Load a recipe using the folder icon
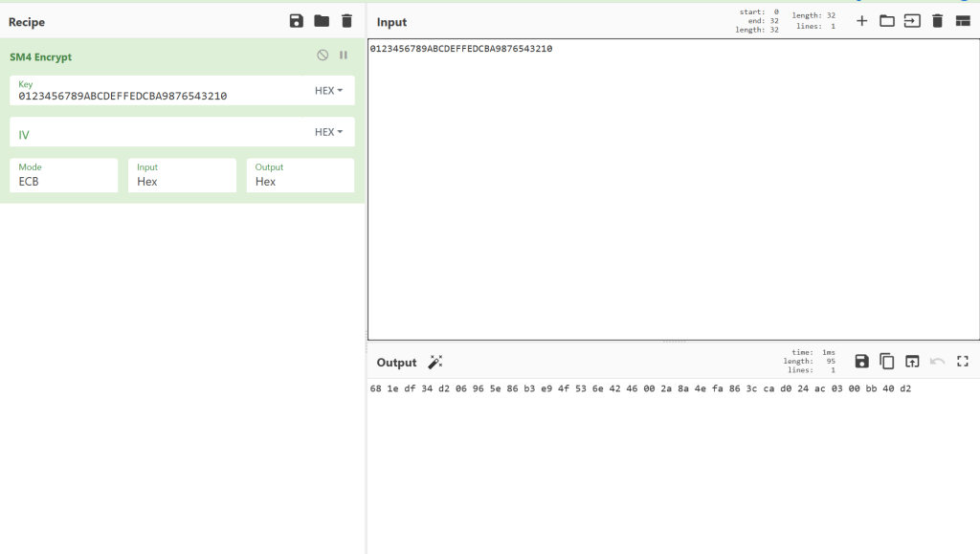The height and width of the screenshot is (554, 980). tap(322, 21)
